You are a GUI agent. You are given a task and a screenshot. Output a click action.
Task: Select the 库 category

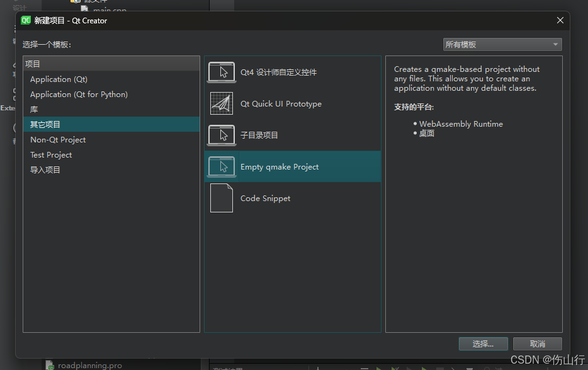111,109
